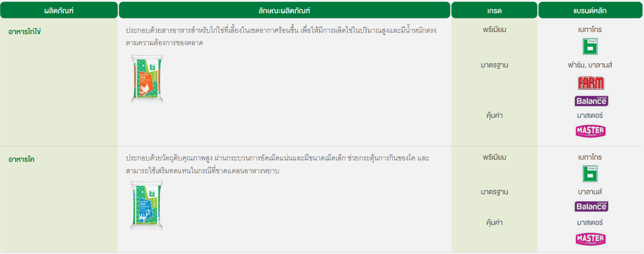This screenshot has height=254, width=644.
Task: Click the Balance logo in the อาหารไก่ไข่ row
Action: pos(591,101)
